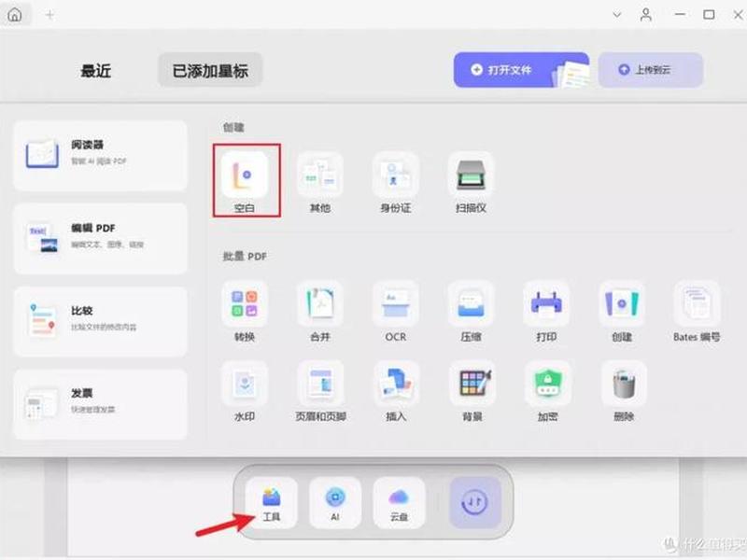Switch to the 已添加星标 starred tab

pos(210,71)
